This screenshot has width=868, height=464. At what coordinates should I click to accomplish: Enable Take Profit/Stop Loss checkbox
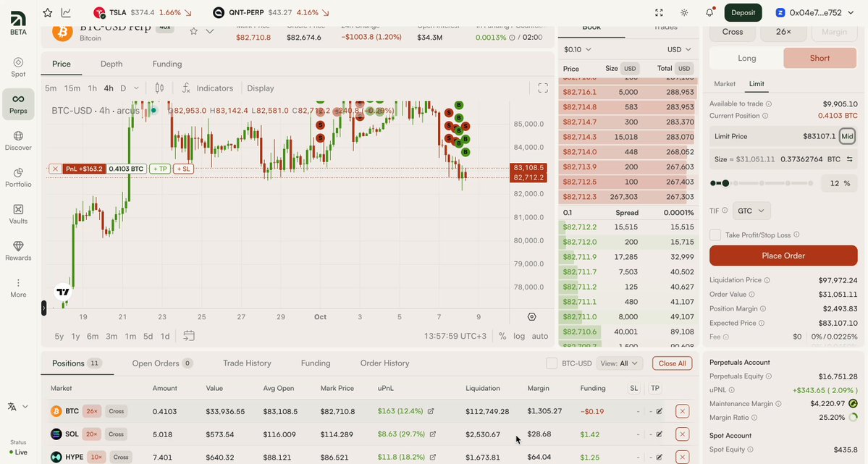tap(715, 235)
